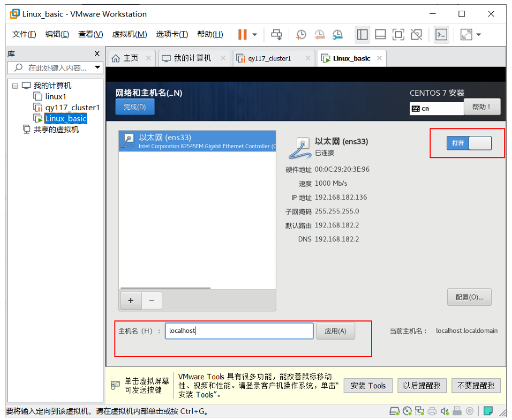Click the 以后提醒我 button
Image resolution: width=512 pixels, height=420 pixels.
[x=421, y=386]
